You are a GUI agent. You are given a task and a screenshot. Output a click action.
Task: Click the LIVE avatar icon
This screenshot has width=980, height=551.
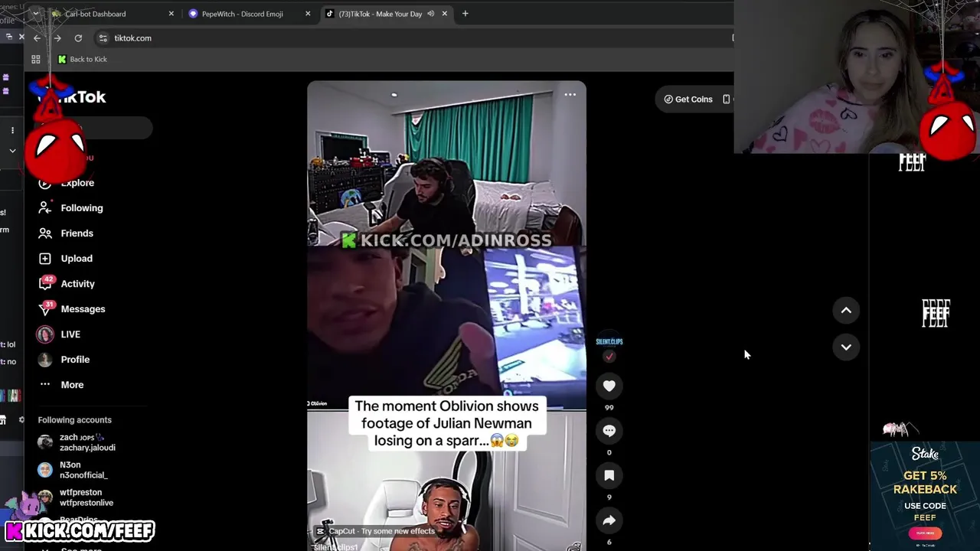(45, 334)
